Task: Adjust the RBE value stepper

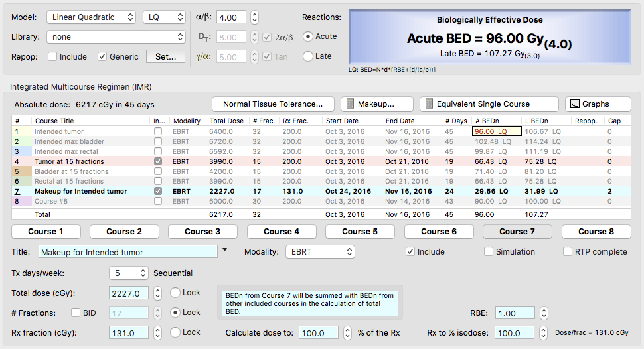Action: [x=544, y=313]
